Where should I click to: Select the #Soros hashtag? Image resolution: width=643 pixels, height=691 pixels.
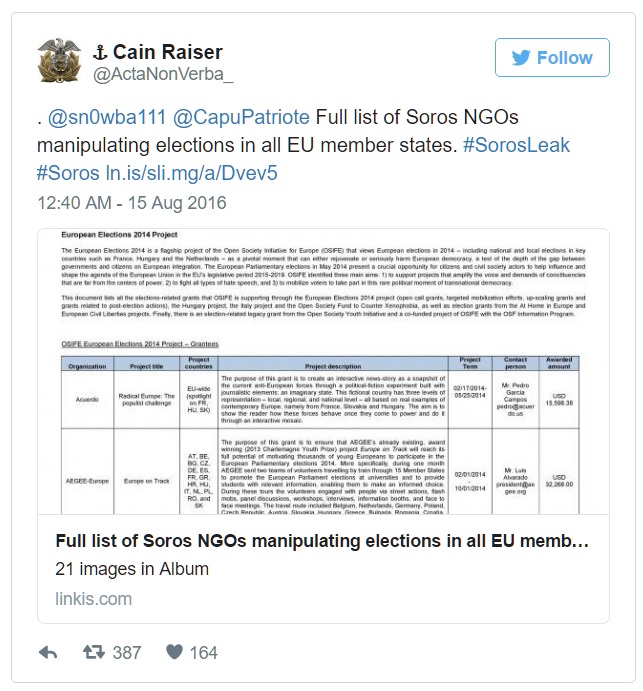(x=68, y=172)
